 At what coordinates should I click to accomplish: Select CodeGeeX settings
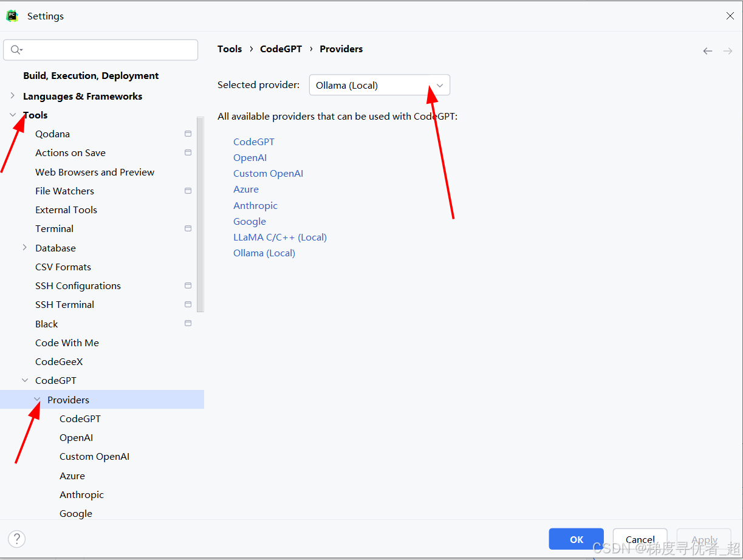point(59,362)
